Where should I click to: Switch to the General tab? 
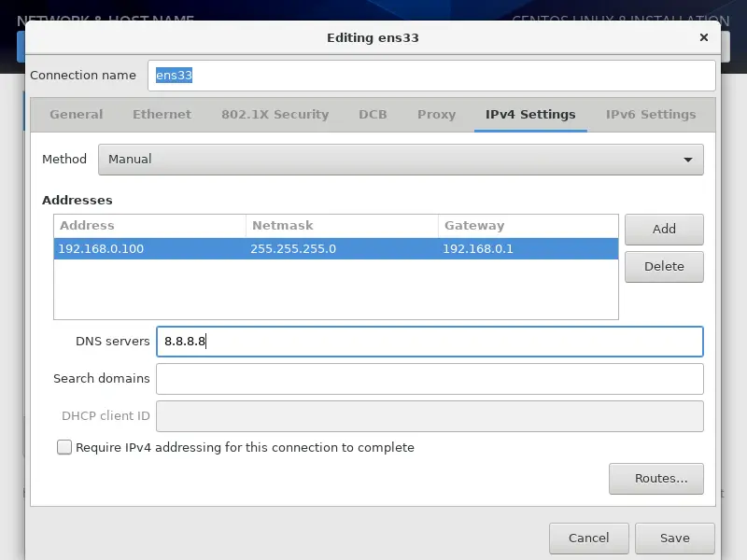pyautogui.click(x=77, y=114)
